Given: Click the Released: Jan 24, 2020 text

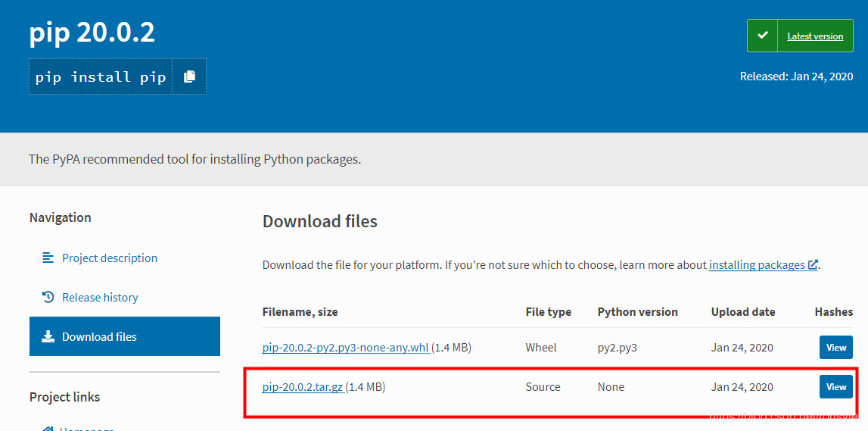Looking at the screenshot, I should (796, 77).
